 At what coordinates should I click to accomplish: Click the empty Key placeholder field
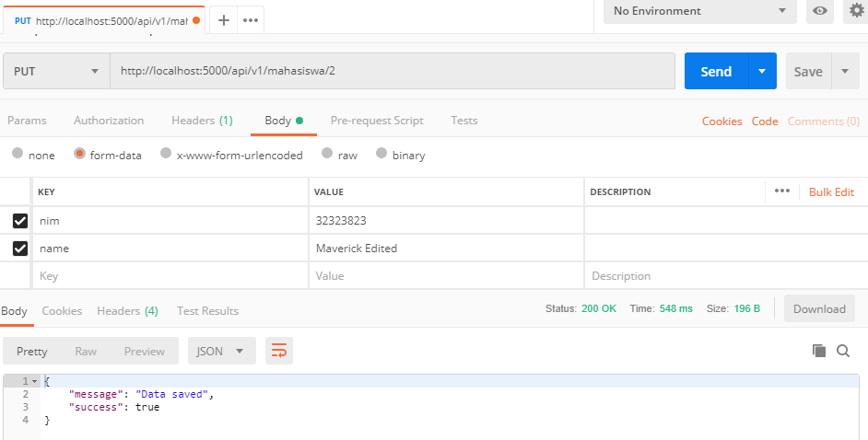(x=170, y=276)
